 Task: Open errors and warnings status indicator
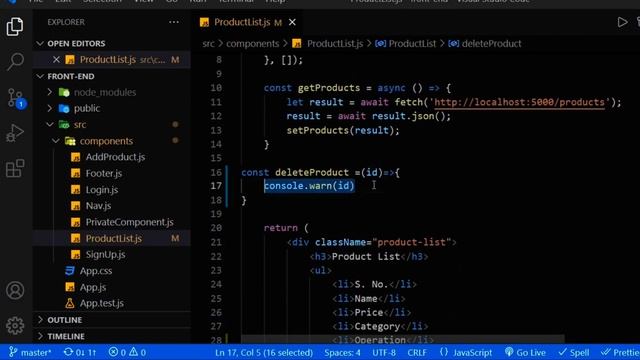pos(127,352)
